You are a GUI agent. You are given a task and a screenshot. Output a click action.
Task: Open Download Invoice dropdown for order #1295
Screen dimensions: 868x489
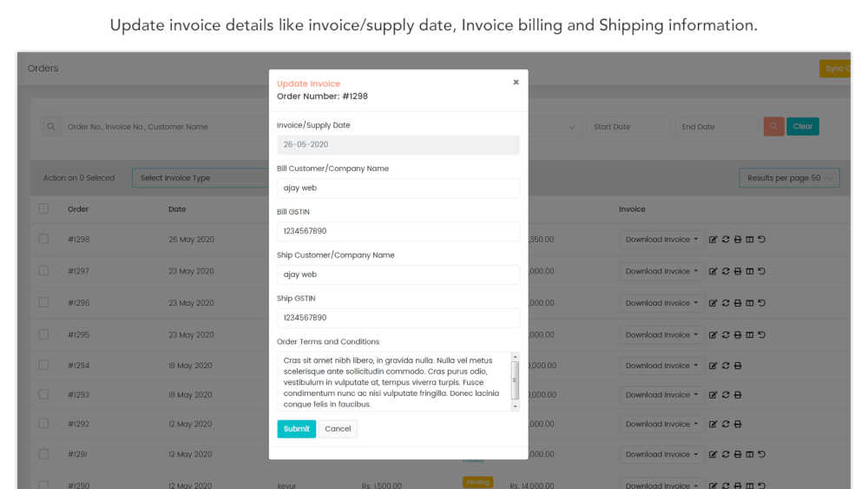661,334
